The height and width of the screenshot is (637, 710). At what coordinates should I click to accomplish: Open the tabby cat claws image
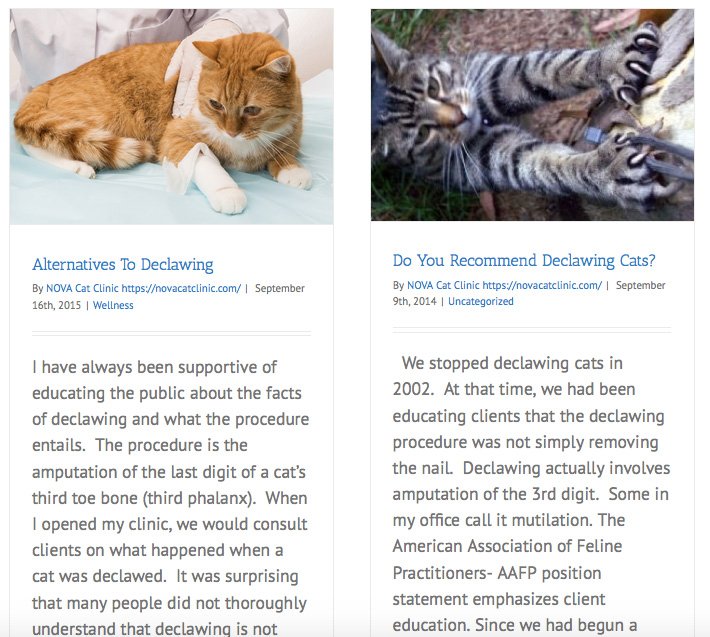(532, 115)
